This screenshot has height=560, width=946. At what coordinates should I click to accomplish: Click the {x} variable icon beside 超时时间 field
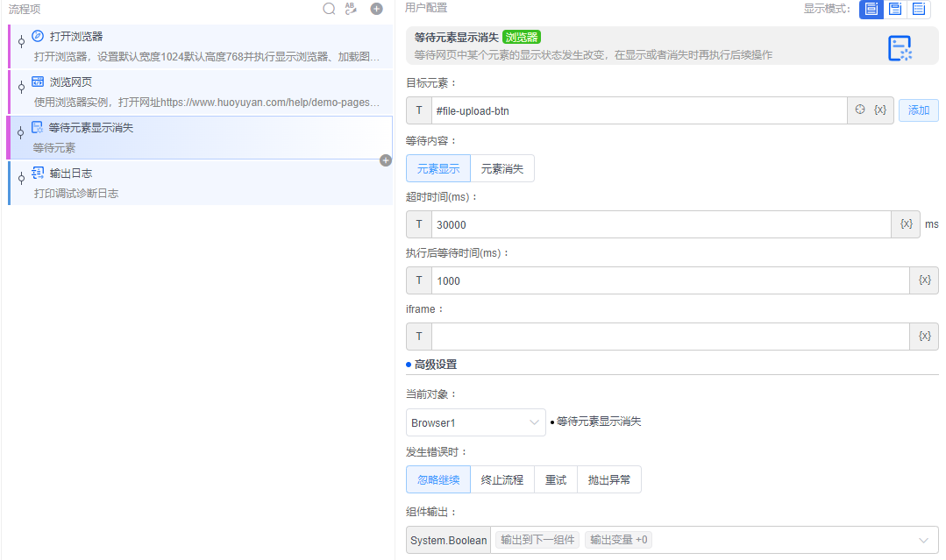905,223
